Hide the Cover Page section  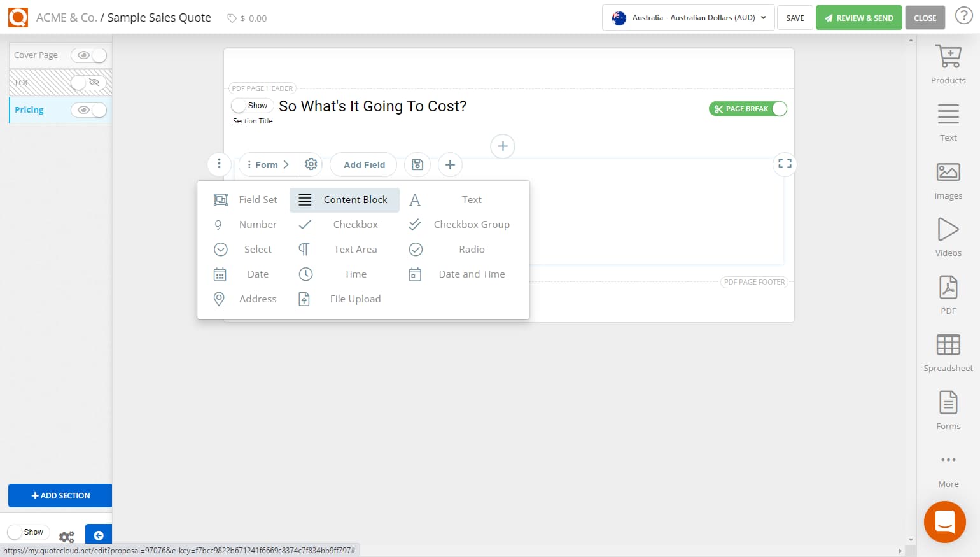pos(89,55)
